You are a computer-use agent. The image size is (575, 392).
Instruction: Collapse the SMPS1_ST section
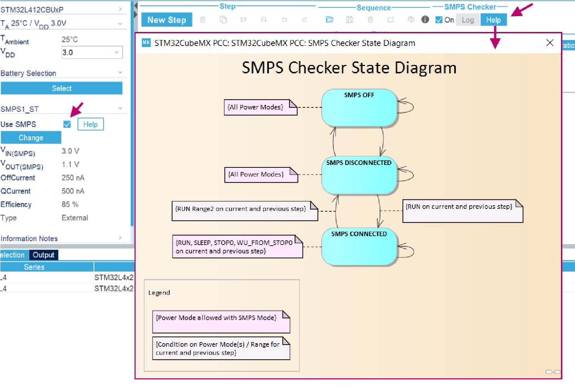coord(120,108)
